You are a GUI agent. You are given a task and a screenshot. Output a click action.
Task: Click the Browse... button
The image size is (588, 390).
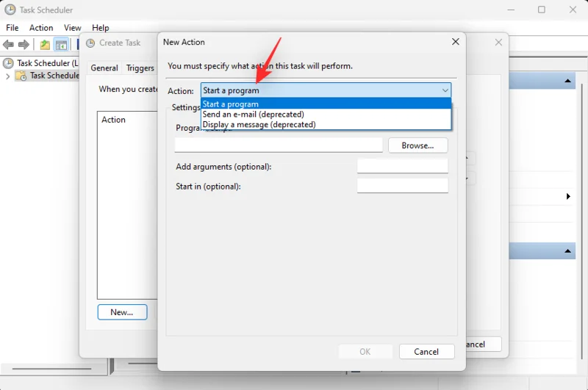click(417, 145)
